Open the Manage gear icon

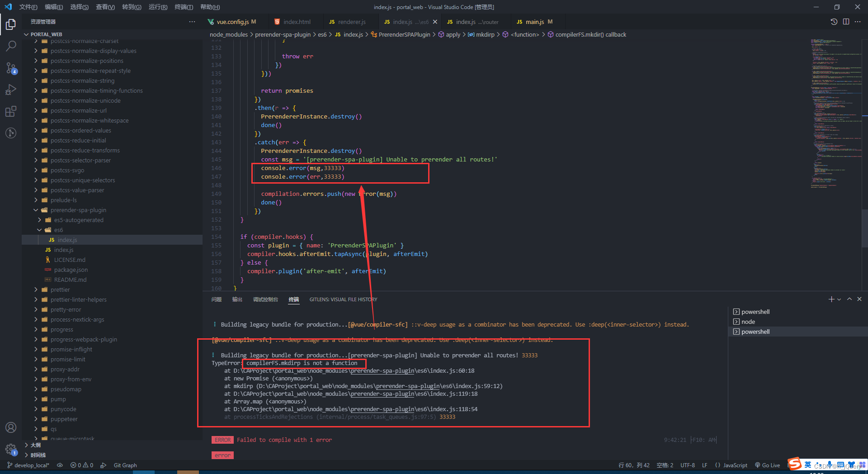(11, 449)
